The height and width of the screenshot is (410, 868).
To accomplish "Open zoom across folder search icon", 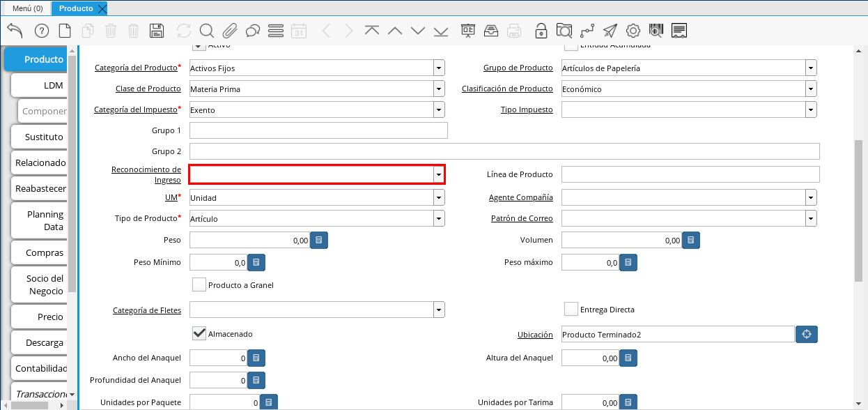I will (564, 31).
